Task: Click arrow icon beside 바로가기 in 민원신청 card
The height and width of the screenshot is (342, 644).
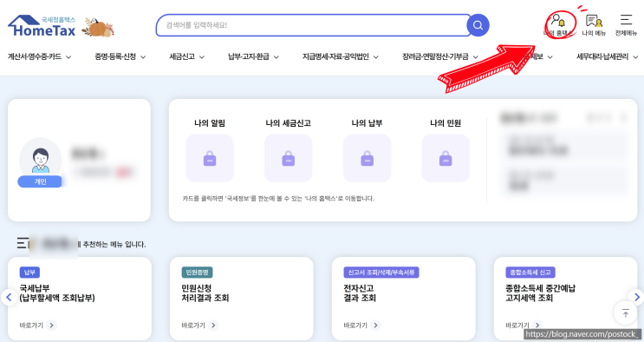Action: tap(212, 326)
